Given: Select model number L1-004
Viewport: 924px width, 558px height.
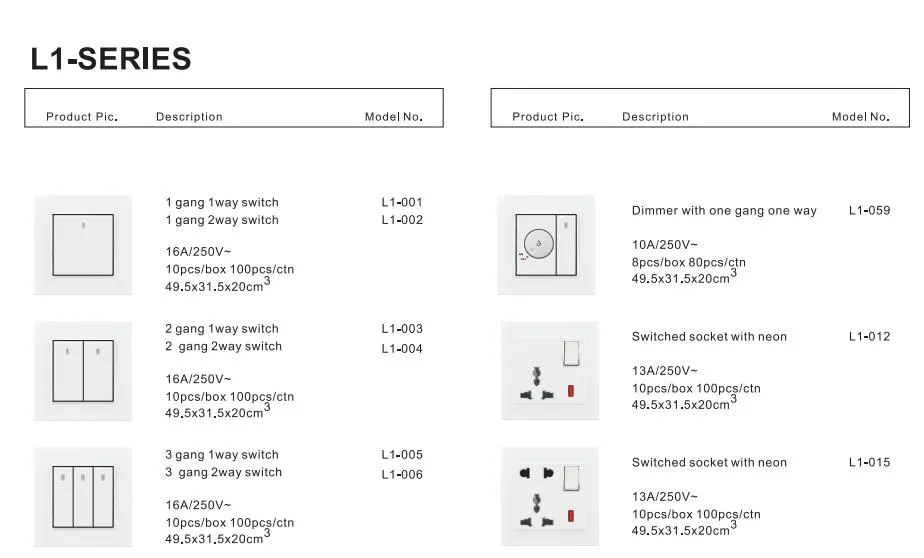Looking at the screenshot, I should [x=402, y=349].
